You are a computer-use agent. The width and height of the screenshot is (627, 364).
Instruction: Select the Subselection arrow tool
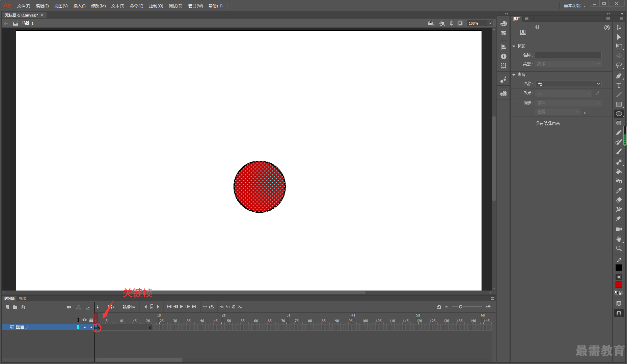click(x=619, y=37)
